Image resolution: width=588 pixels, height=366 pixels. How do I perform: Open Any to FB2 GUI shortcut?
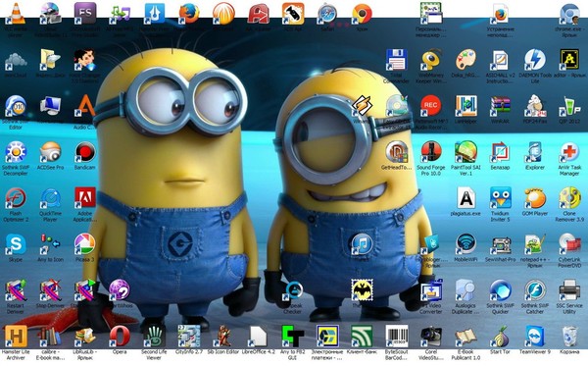292,337
